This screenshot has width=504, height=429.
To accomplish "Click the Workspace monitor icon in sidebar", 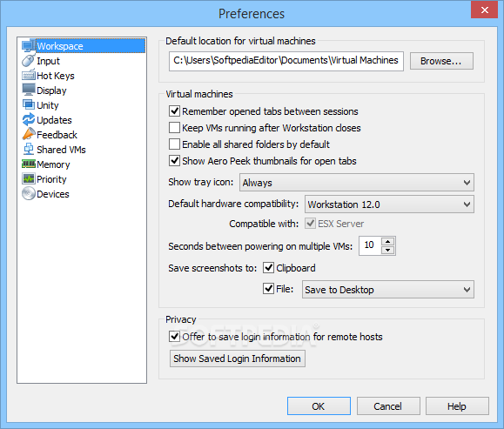I will [x=29, y=46].
